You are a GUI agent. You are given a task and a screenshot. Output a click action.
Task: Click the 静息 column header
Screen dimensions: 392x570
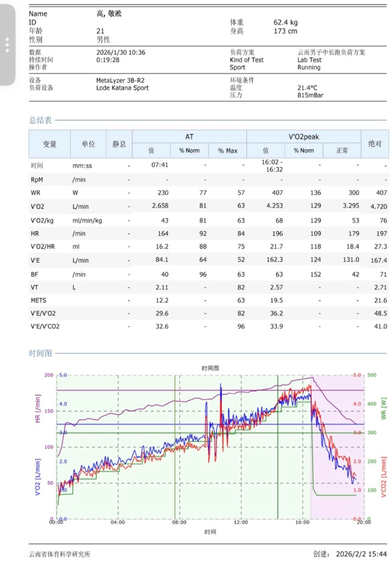coord(119,143)
